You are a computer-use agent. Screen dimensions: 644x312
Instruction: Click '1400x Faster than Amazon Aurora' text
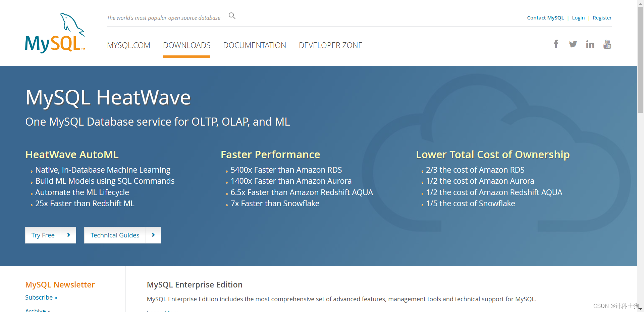pos(291,181)
